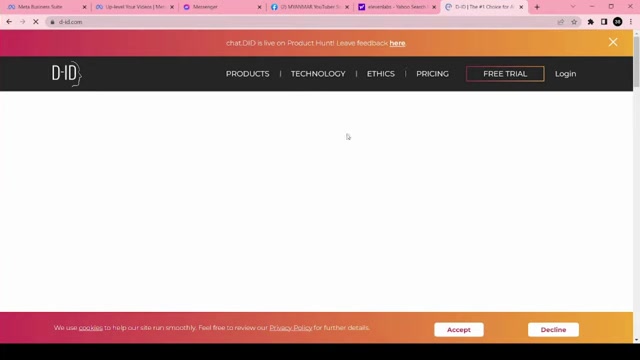Start the FREE TRIAL
The height and width of the screenshot is (360, 640).
[x=505, y=74]
